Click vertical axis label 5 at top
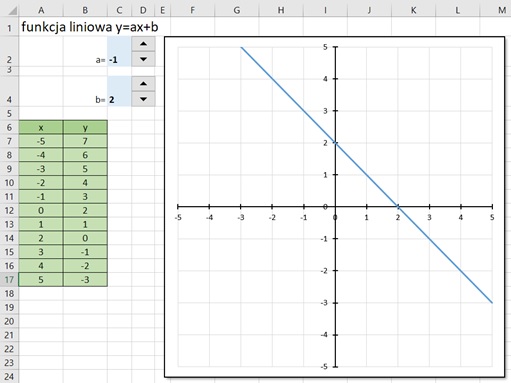511x383 pixels. (325, 47)
